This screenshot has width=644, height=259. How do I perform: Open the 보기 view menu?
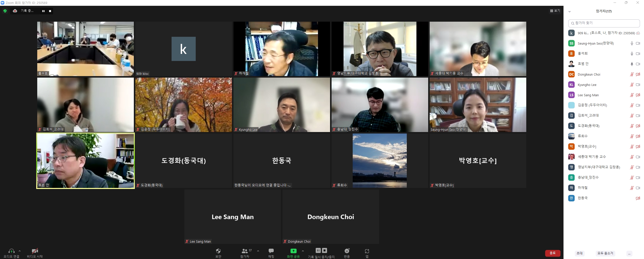pyautogui.click(x=555, y=11)
